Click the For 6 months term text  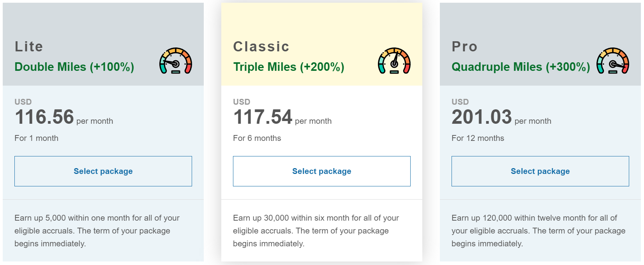coord(257,138)
